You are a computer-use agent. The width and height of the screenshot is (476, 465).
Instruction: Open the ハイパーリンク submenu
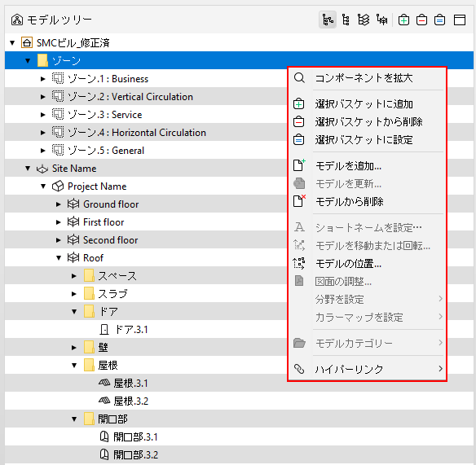[x=367, y=369]
